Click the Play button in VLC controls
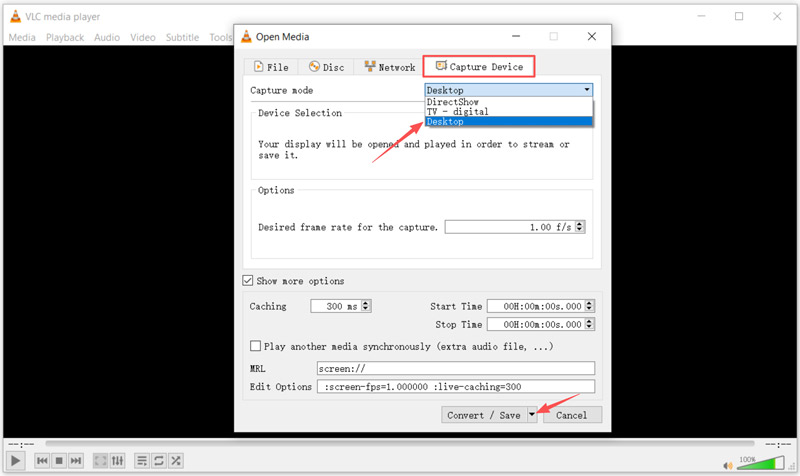The image size is (800, 476). point(15,461)
